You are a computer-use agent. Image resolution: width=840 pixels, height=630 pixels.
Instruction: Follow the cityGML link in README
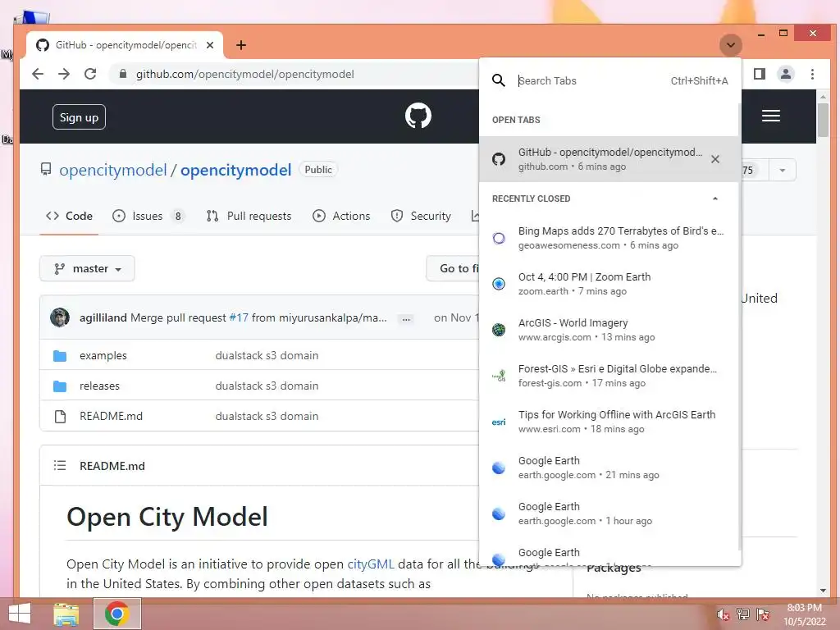point(371,564)
